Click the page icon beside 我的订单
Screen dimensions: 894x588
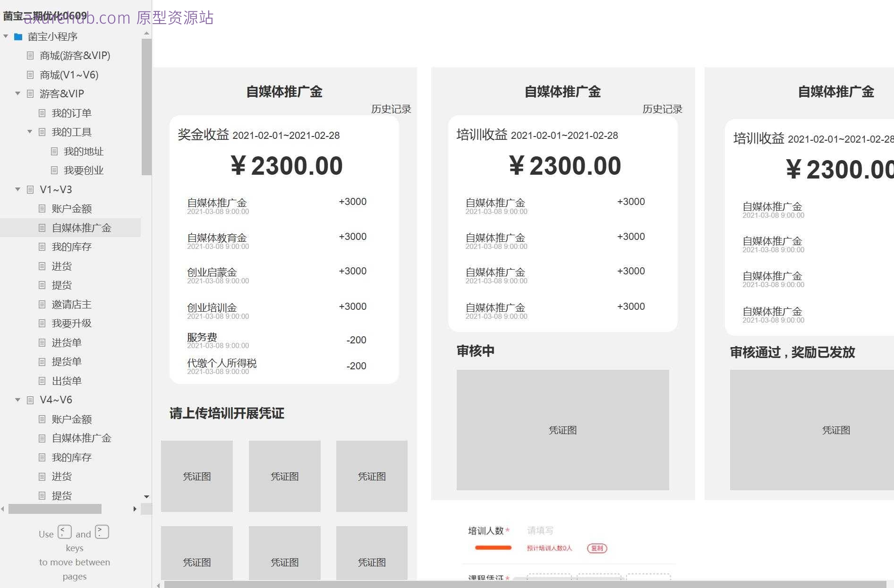[x=42, y=113]
